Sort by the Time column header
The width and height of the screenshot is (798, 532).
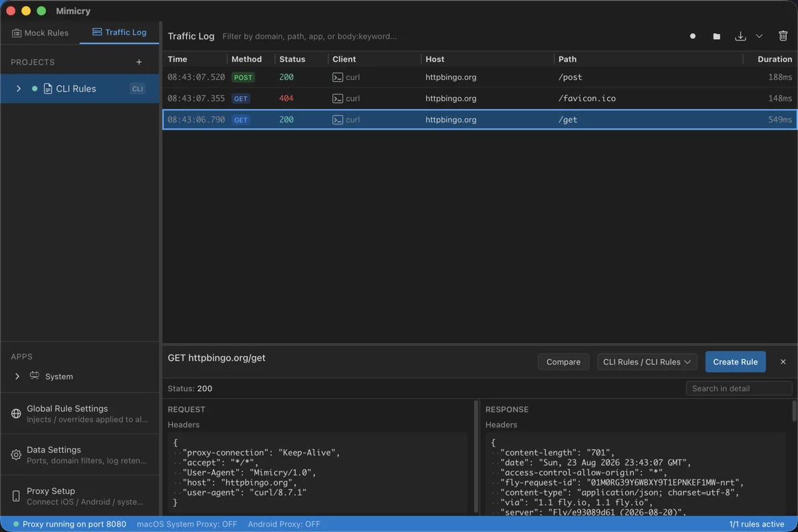[x=178, y=59]
